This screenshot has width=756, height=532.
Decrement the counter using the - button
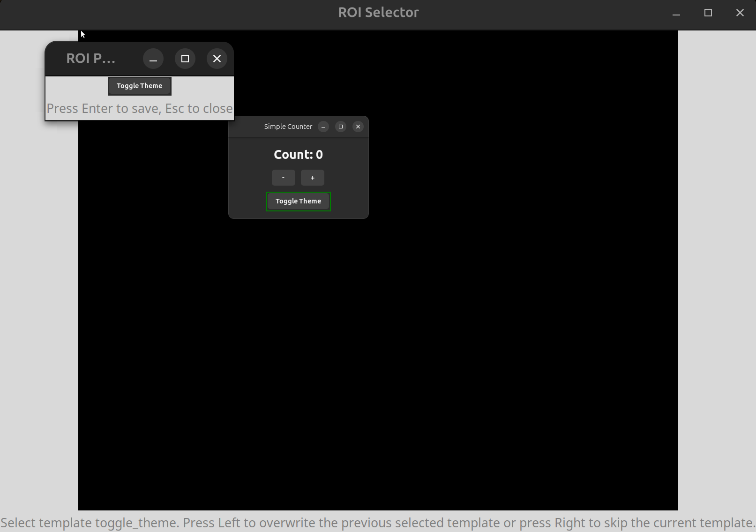click(283, 178)
